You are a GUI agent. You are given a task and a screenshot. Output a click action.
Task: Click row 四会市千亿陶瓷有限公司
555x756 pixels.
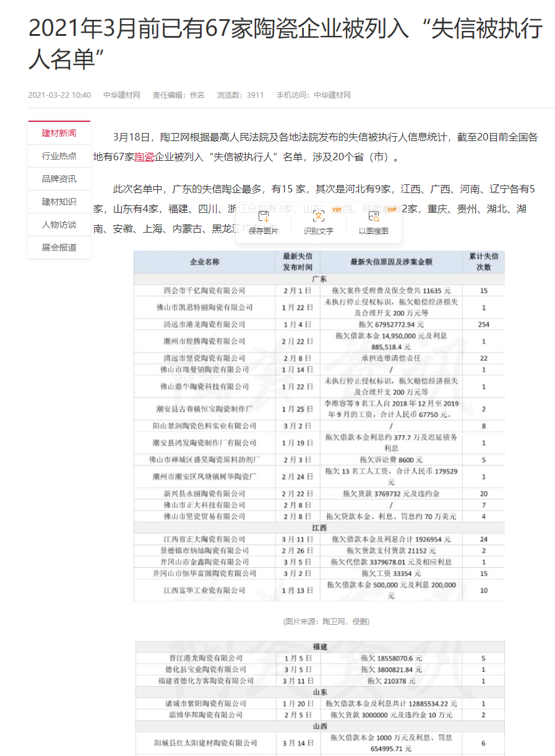point(319,290)
